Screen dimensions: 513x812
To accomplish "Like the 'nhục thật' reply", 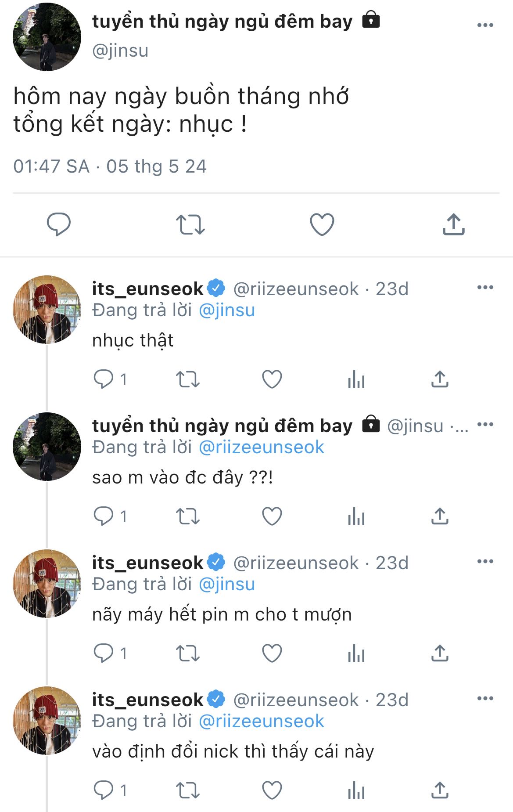I will click(x=272, y=379).
